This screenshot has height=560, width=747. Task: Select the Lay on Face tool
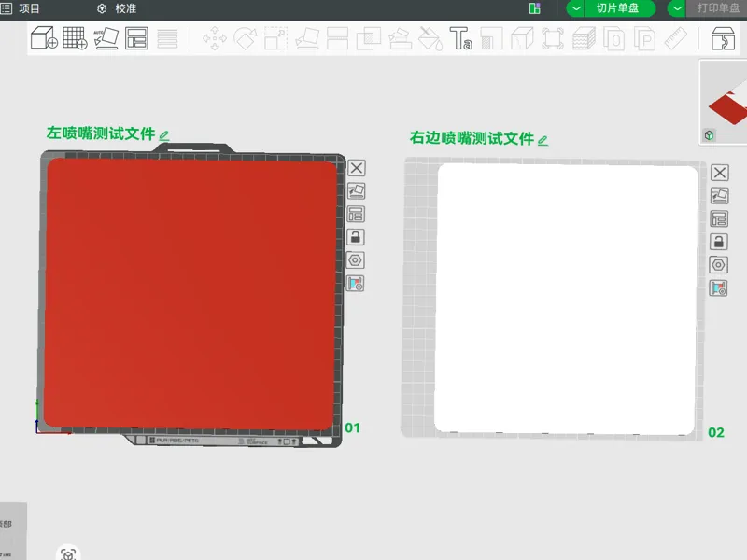tap(307, 38)
